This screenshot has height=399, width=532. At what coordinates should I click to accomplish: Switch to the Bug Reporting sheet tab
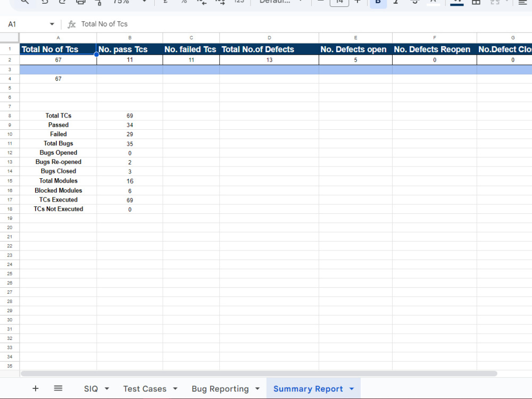point(220,389)
